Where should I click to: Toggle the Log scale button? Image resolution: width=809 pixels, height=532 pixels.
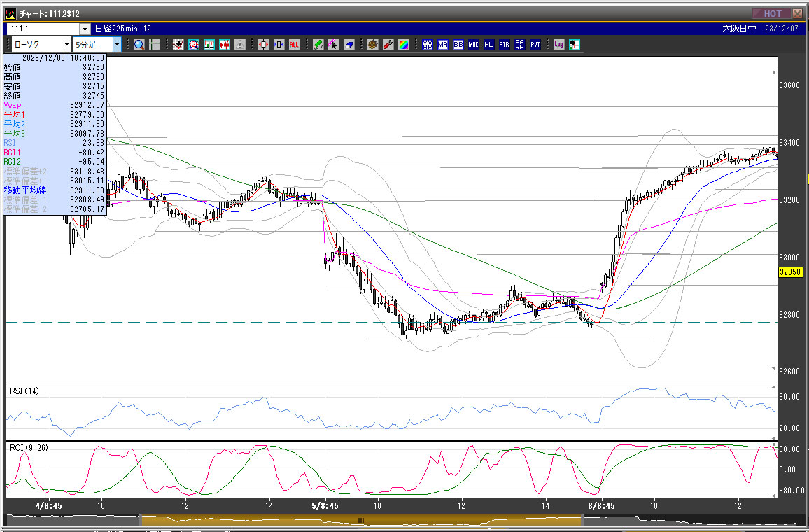[x=558, y=45]
